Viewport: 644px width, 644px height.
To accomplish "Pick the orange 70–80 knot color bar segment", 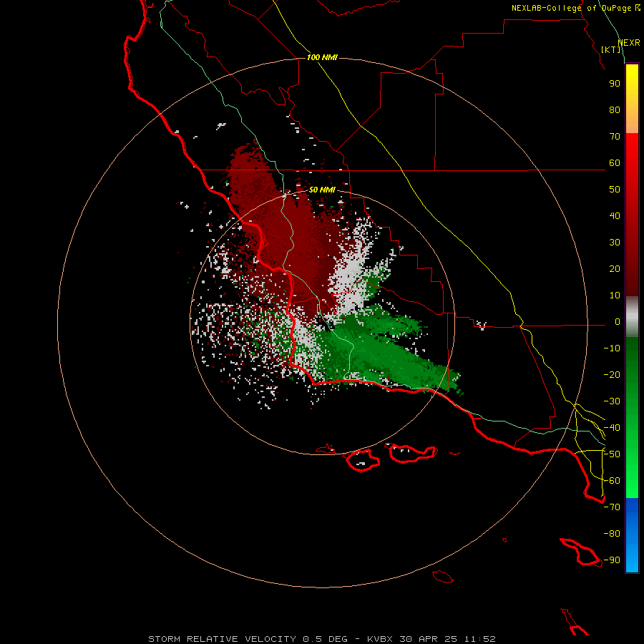I will [632, 120].
